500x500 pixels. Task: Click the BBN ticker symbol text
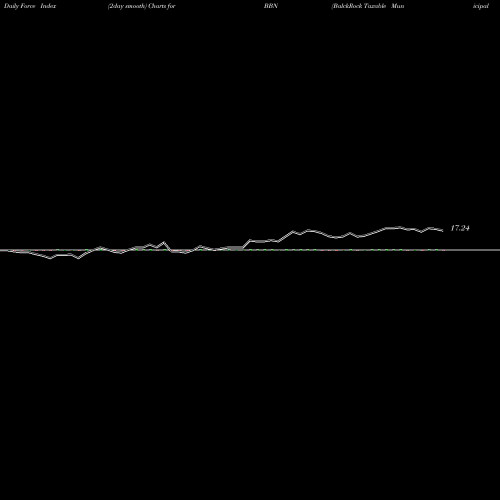[271, 6]
